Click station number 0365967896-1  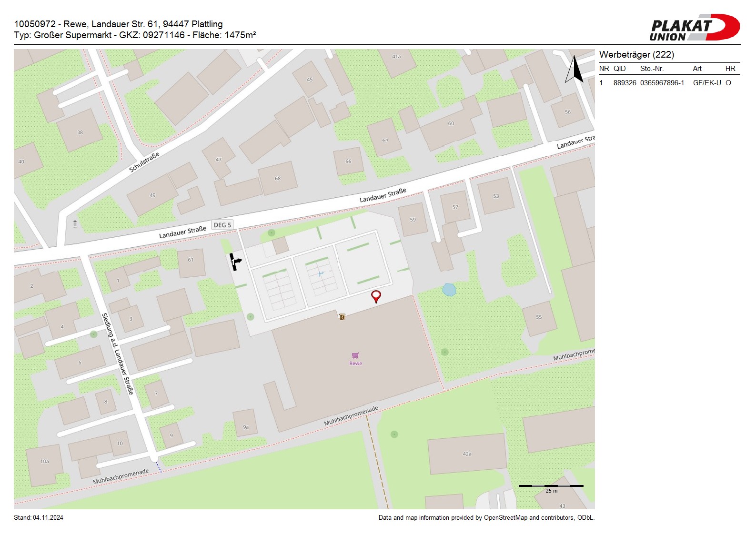point(662,83)
